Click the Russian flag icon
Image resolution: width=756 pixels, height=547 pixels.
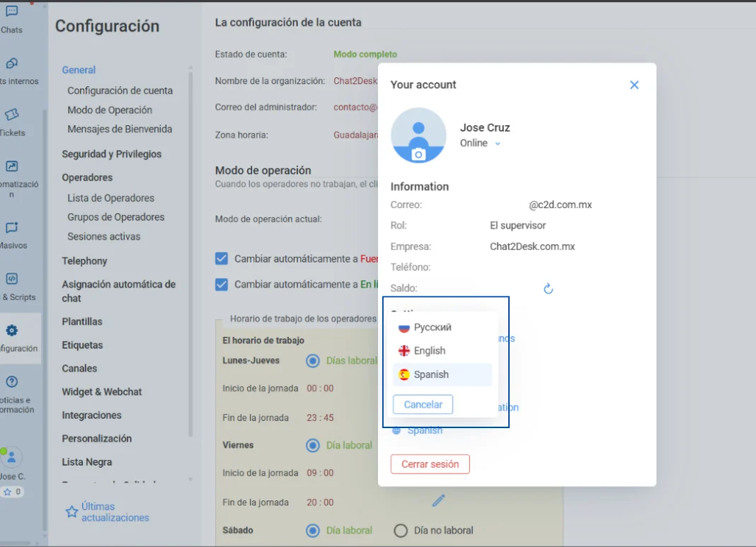(404, 328)
